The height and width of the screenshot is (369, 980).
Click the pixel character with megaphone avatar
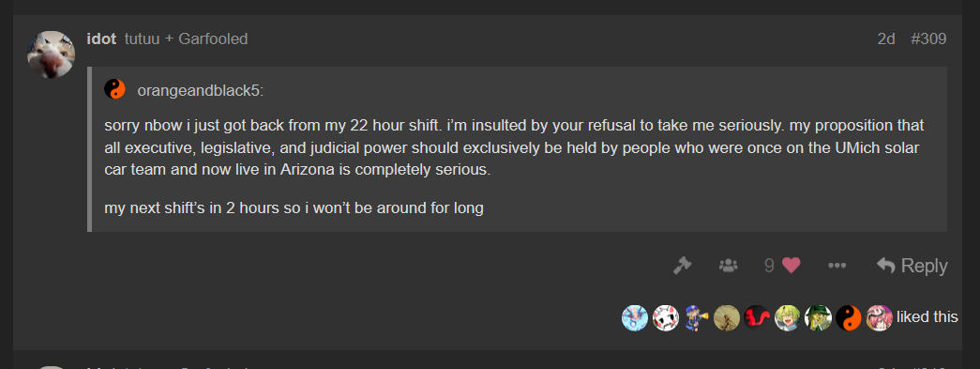pyautogui.click(x=696, y=317)
